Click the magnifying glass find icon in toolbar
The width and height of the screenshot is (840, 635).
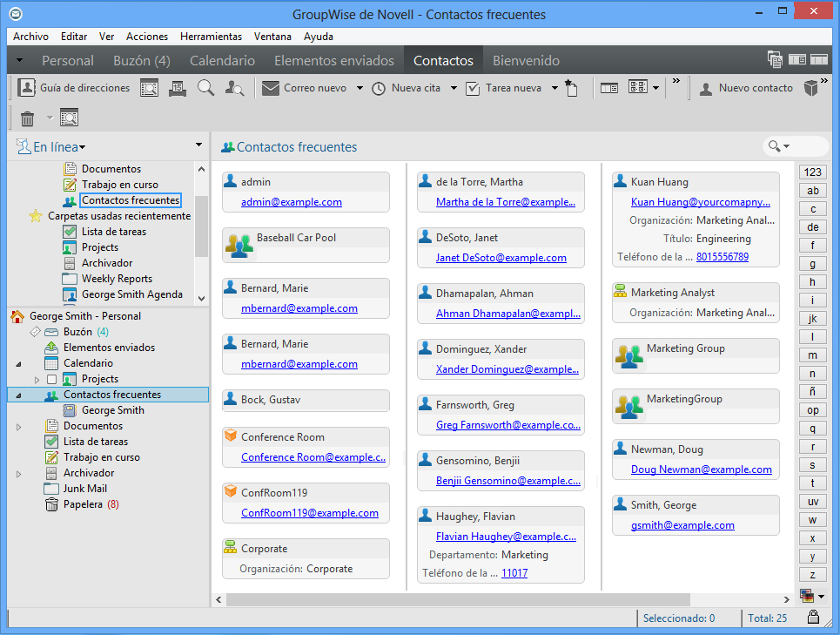[x=205, y=88]
